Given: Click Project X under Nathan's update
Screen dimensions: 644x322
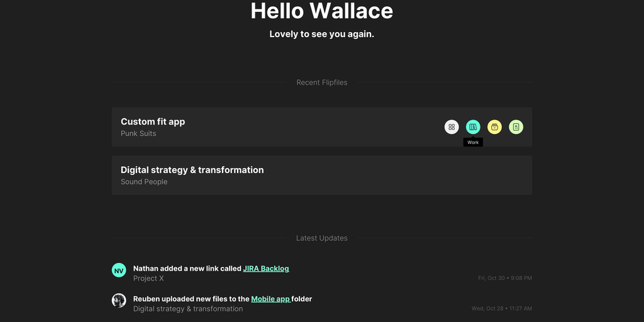Looking at the screenshot, I should pos(148,279).
